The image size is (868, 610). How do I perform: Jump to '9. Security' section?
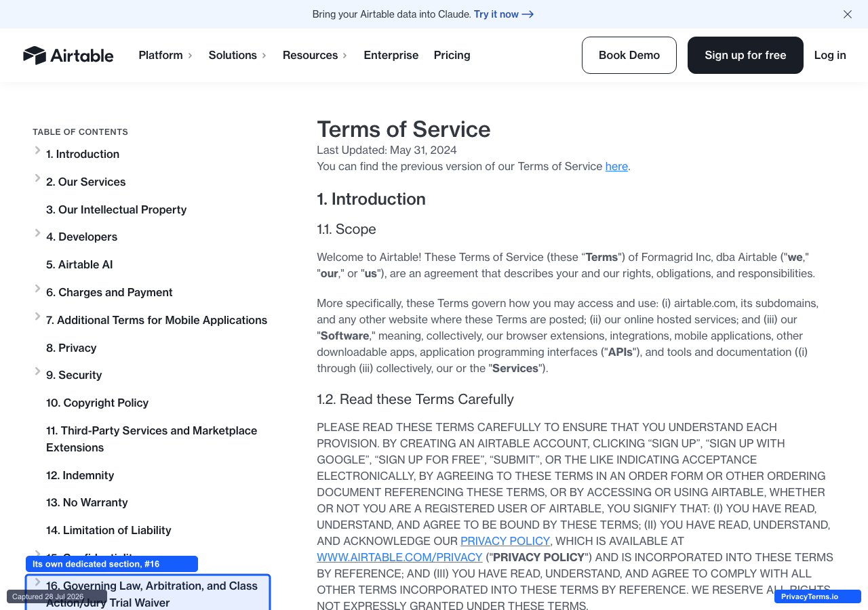74,375
